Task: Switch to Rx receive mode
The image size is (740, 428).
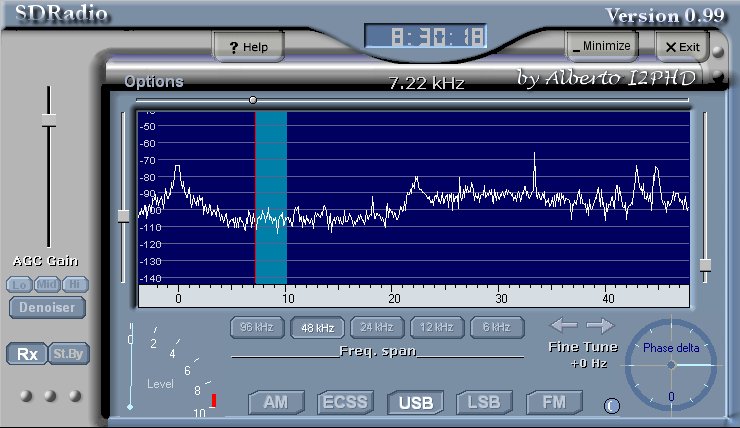Action: (26, 353)
